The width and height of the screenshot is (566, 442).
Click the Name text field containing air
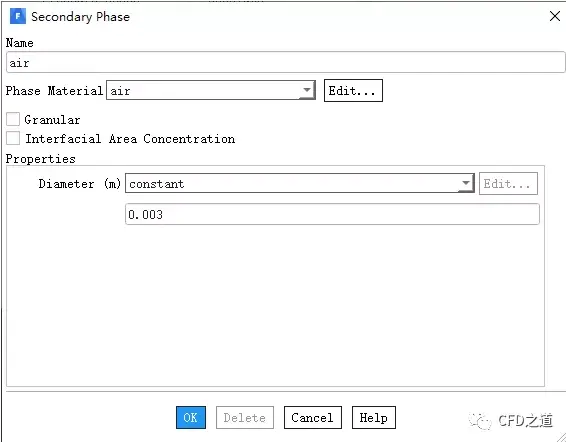click(285, 62)
